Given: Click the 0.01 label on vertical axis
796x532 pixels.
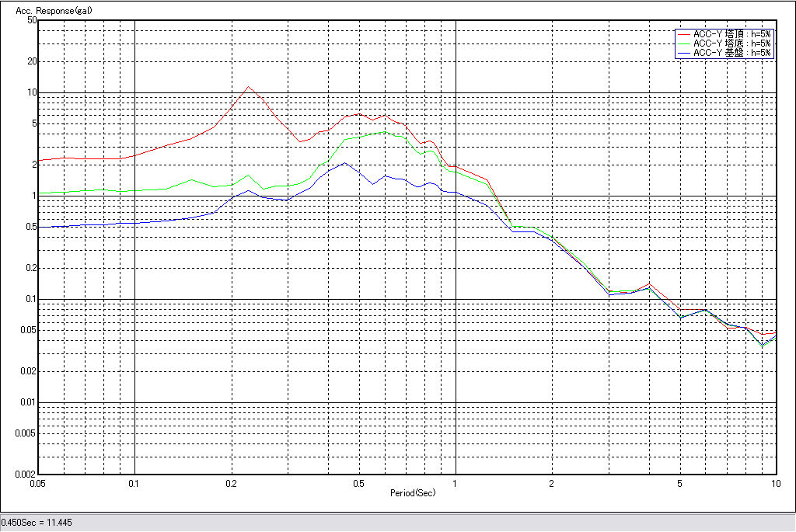Looking at the screenshot, I should click(x=28, y=402).
